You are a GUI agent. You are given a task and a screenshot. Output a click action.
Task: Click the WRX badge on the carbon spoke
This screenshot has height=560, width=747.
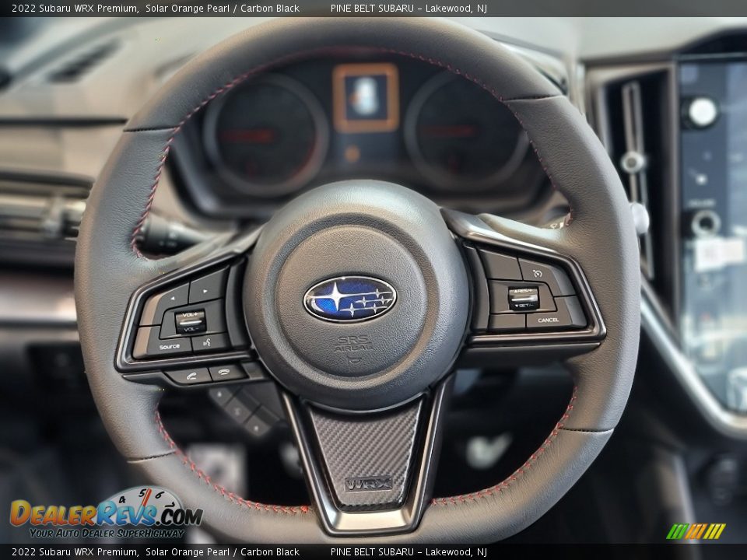368,484
